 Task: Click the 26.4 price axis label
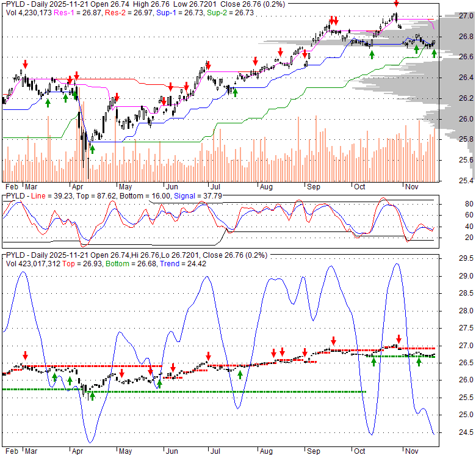466,78
